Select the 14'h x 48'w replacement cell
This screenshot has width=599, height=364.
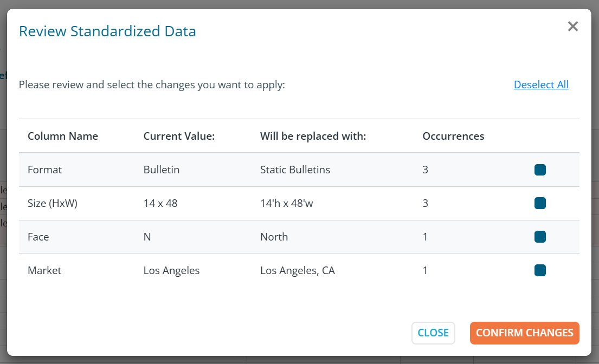(x=294, y=204)
